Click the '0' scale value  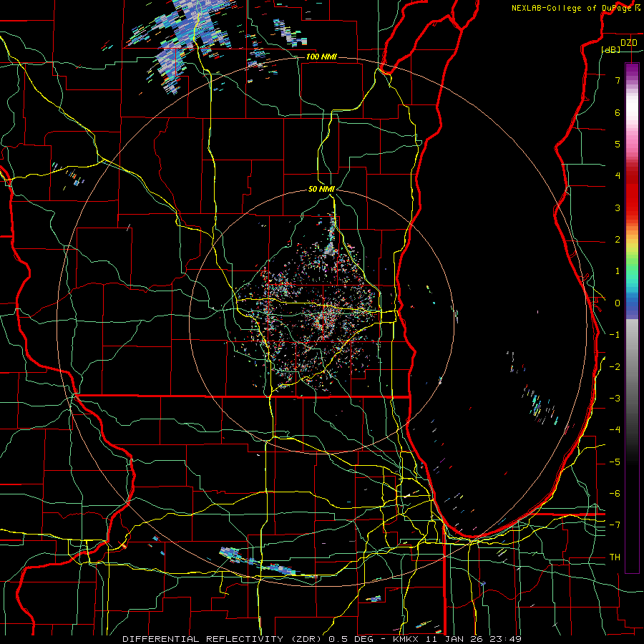click(x=618, y=303)
